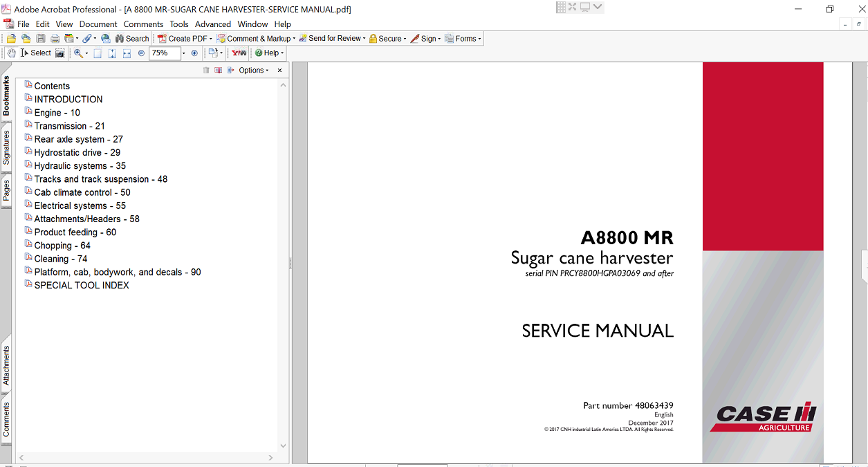Screen dimensions: 868x467
Task: Activate the Snapshot camera tool
Action: (x=60, y=53)
